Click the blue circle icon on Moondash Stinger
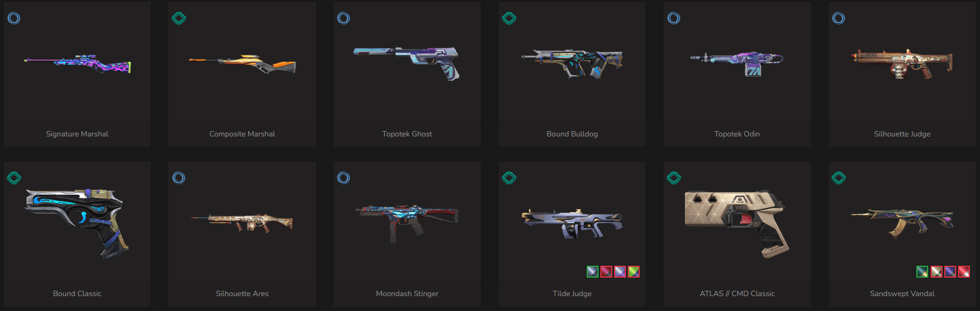The height and width of the screenshot is (311, 980). (x=343, y=178)
